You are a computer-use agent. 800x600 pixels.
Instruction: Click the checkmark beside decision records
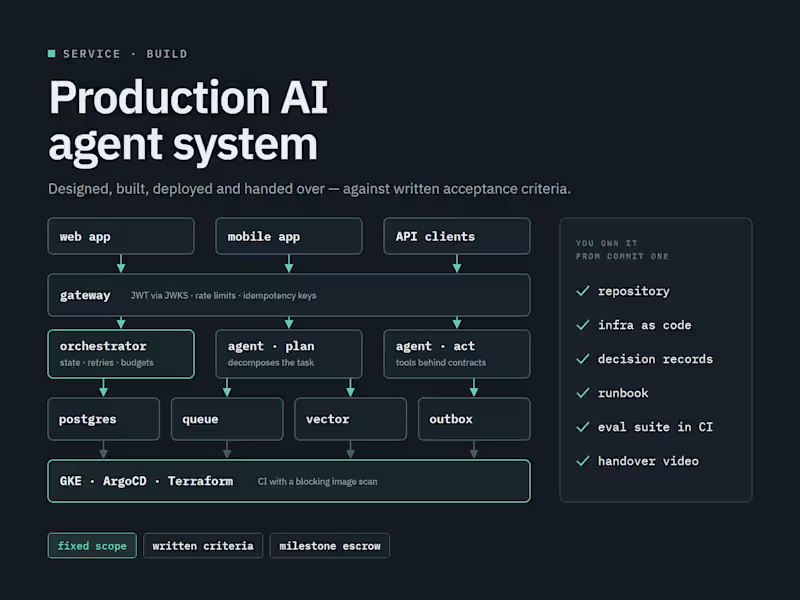(583, 359)
